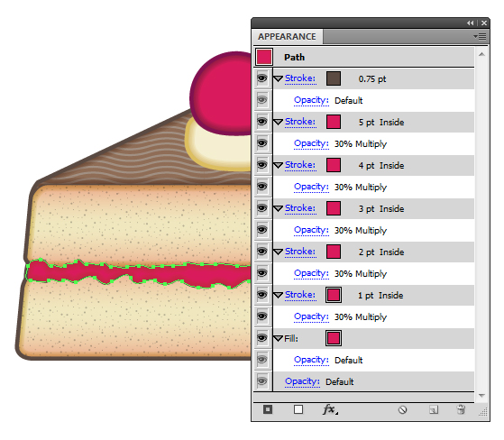Screen dimensions: 504x440
Task: Toggle the Fill row visibility eye
Action: click(x=262, y=338)
